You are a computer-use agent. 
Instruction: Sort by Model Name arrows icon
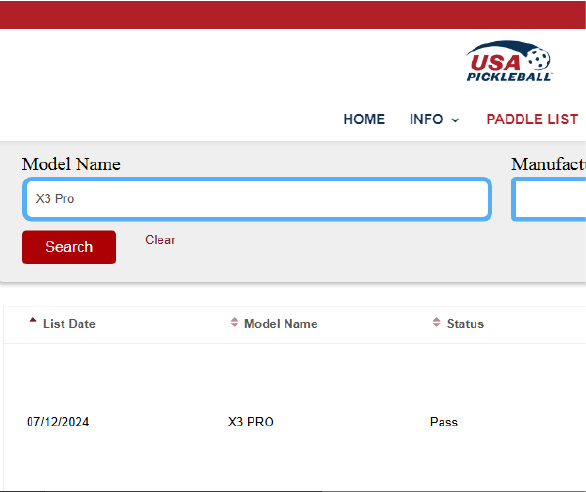pyautogui.click(x=234, y=322)
